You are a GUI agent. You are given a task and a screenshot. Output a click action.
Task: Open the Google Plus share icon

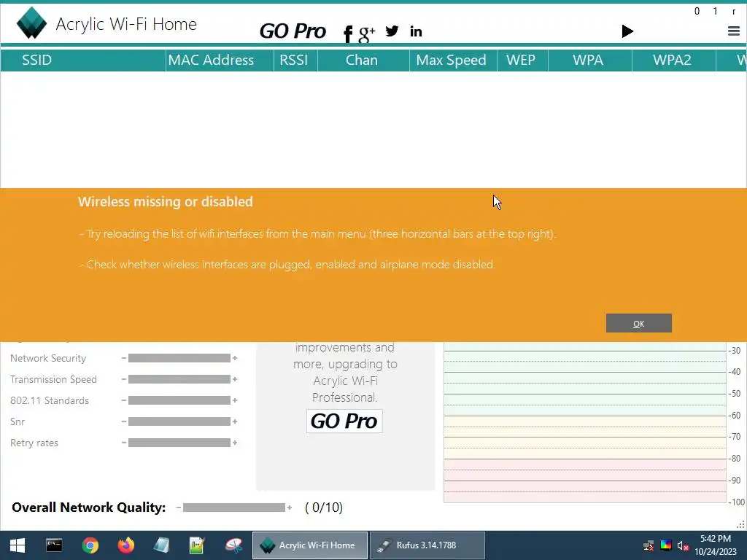click(x=366, y=34)
